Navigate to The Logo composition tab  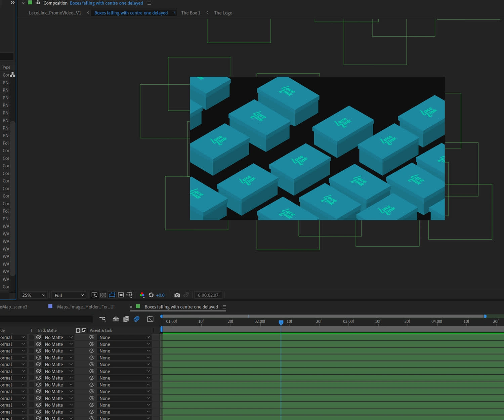pyautogui.click(x=223, y=13)
